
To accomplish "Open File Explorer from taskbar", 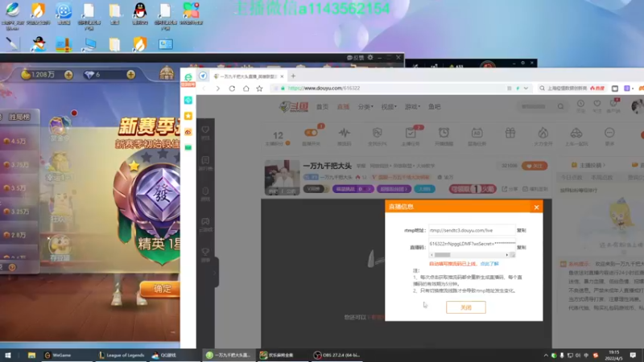I will (31, 355).
